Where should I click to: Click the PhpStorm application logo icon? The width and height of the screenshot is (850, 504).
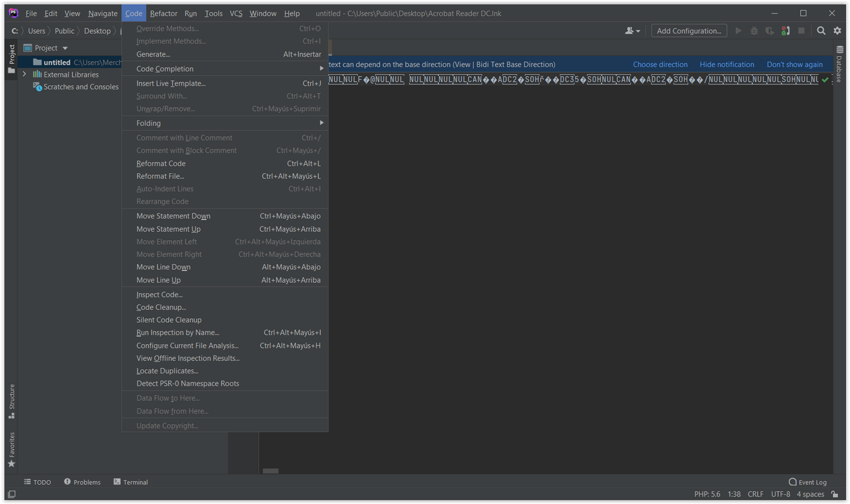coord(13,13)
